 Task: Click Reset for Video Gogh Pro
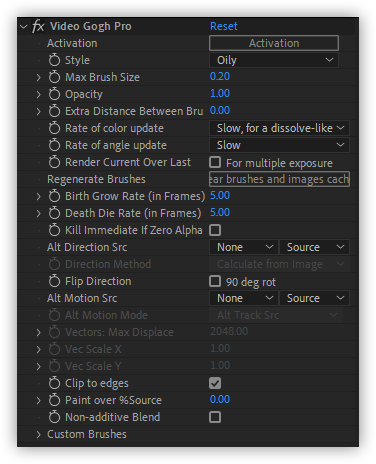click(224, 26)
